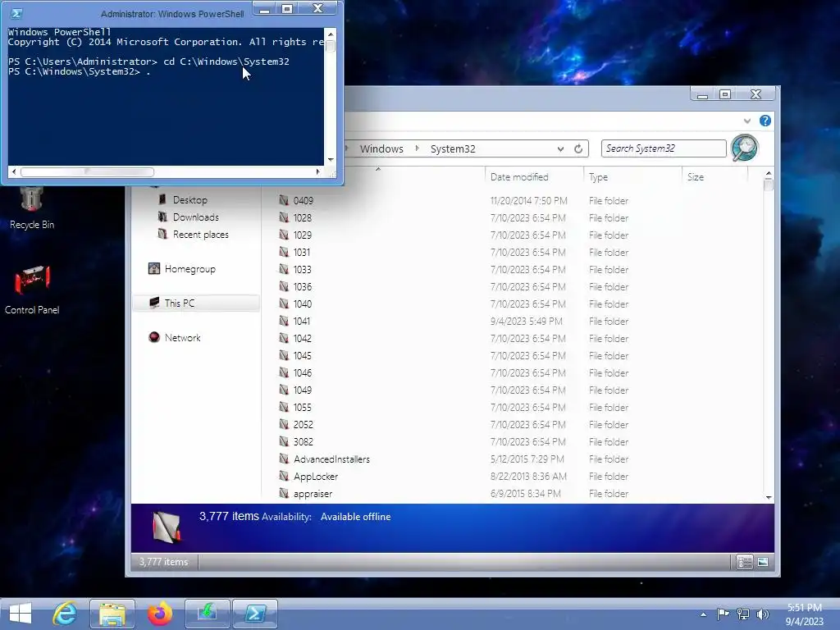The image size is (840, 630).
Task: Select the 1028 folder row
Action: [453, 218]
